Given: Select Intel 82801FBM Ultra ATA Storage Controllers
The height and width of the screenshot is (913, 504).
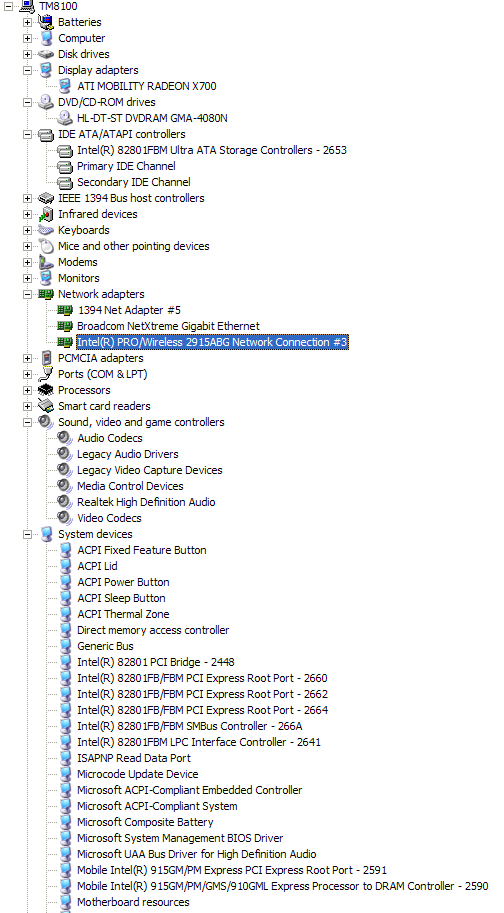Looking at the screenshot, I should pyautogui.click(x=212, y=150).
